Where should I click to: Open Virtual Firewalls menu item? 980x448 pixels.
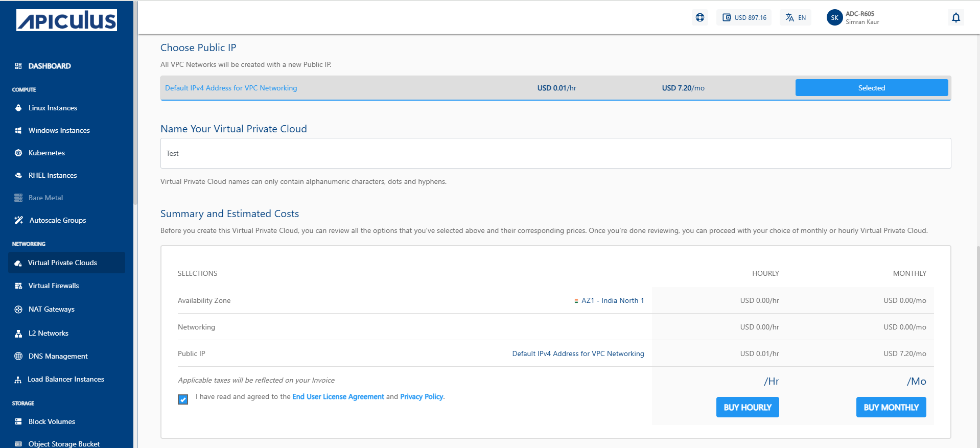54,286
